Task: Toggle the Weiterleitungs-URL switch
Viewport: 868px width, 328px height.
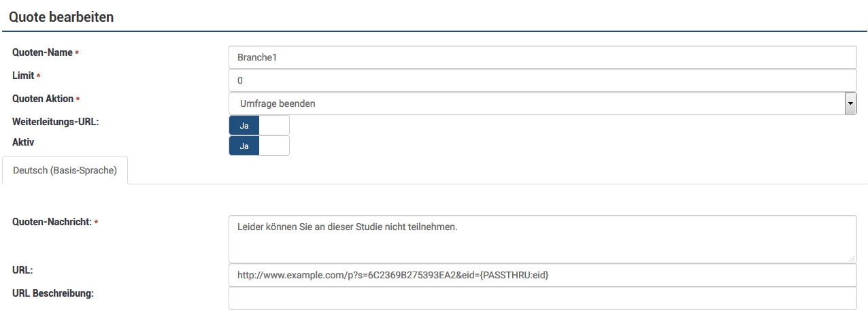Action: coord(259,126)
